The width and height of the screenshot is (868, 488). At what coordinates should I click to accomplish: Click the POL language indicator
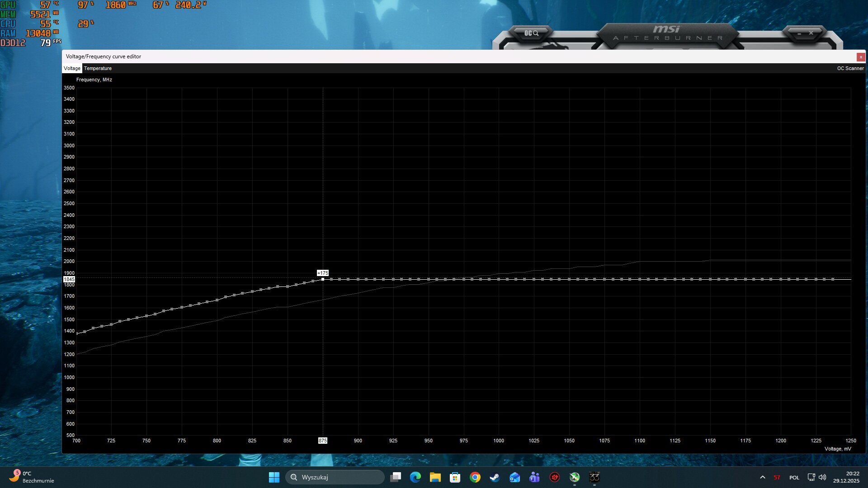pyautogui.click(x=794, y=477)
